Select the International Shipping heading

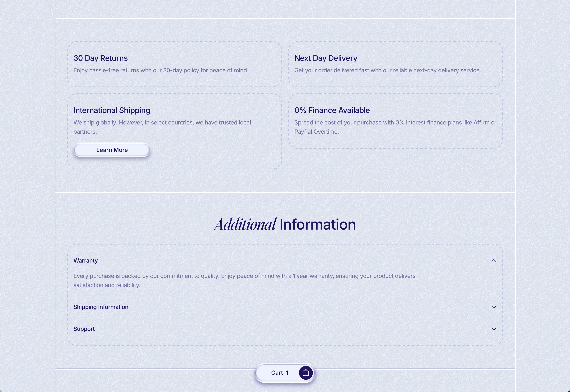click(112, 110)
